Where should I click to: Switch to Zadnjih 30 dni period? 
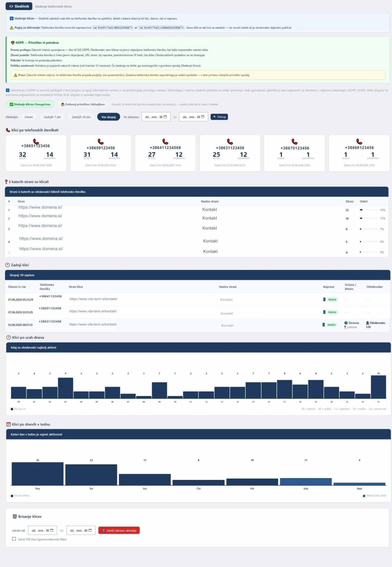click(81, 117)
